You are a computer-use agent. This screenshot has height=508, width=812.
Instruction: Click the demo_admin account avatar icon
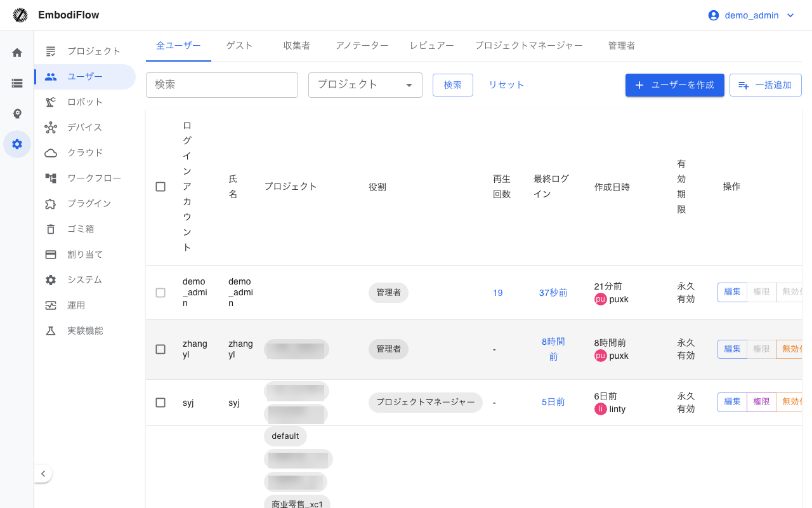coord(714,15)
